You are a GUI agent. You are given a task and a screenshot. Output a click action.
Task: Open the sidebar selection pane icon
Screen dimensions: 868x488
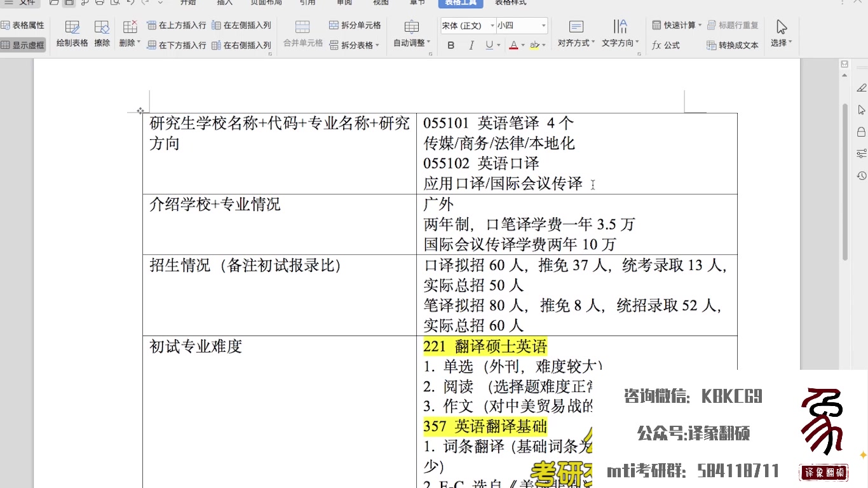pyautogui.click(x=861, y=110)
